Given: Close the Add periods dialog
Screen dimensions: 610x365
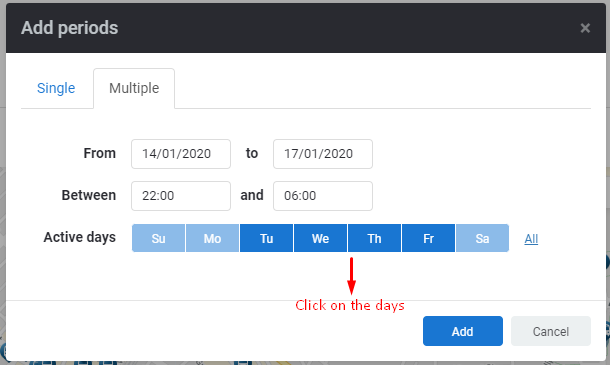Looking at the screenshot, I should [585, 28].
